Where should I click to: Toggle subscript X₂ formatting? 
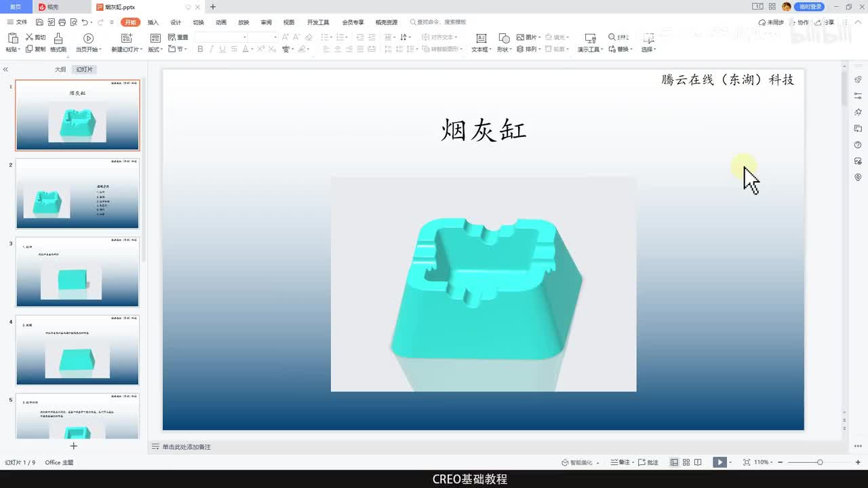click(272, 49)
